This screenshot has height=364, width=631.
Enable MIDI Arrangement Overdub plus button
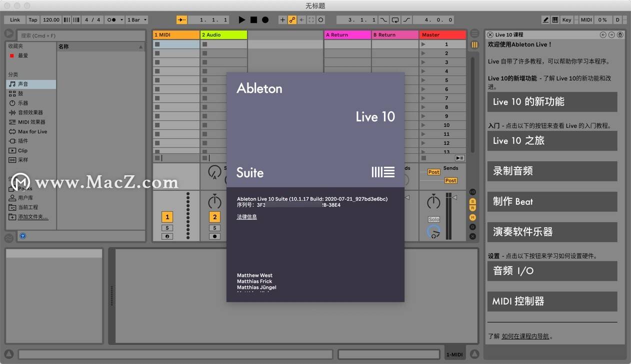(282, 20)
